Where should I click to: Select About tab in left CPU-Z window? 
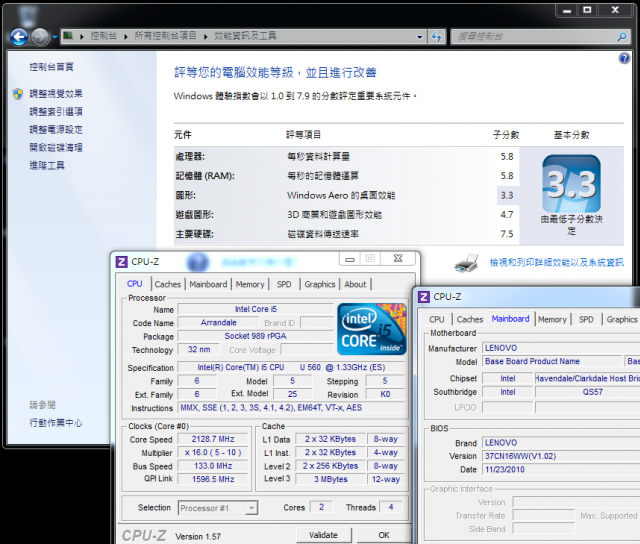tap(355, 284)
